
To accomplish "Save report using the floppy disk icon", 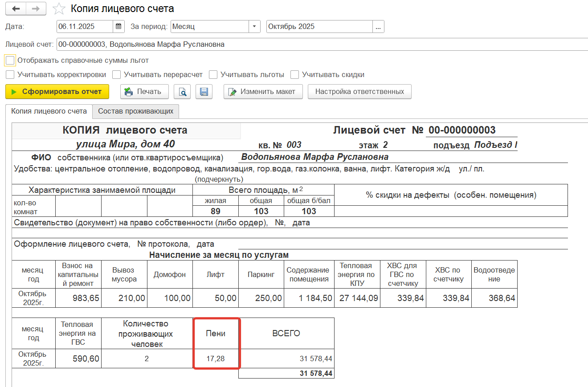I will coord(204,92).
